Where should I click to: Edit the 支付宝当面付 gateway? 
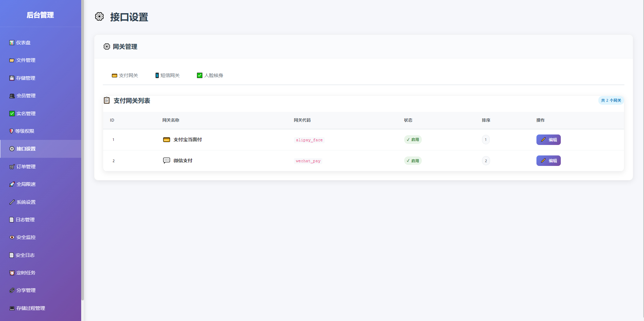tap(548, 140)
